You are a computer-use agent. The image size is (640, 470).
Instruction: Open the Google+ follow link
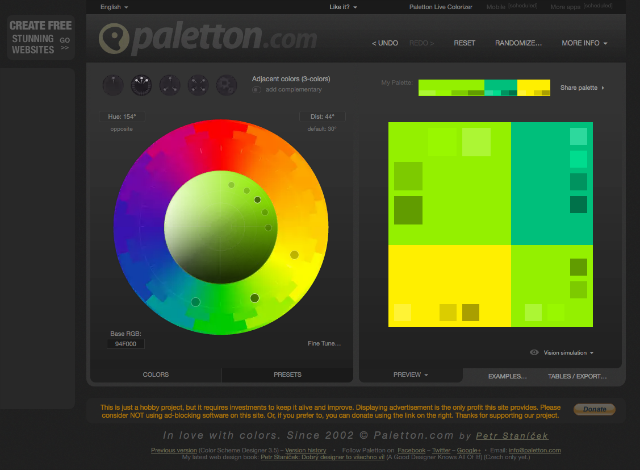pyautogui.click(x=469, y=450)
